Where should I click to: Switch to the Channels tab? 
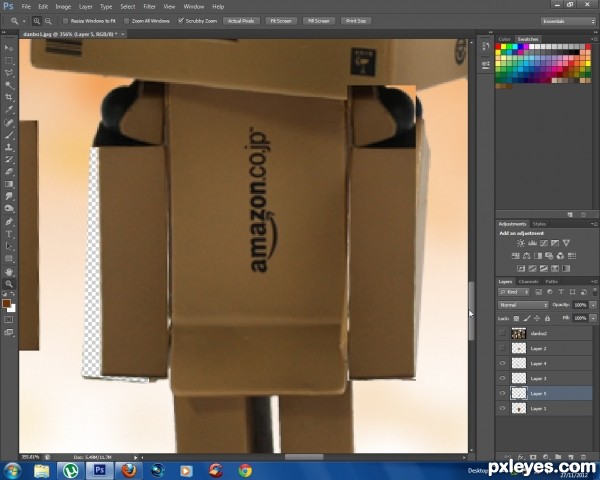point(528,281)
